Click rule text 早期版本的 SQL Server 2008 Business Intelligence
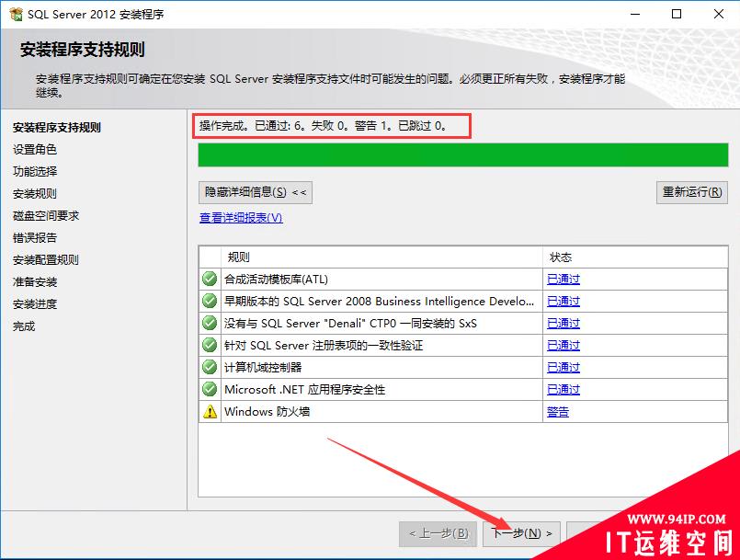The width and height of the screenshot is (740, 560). (379, 302)
